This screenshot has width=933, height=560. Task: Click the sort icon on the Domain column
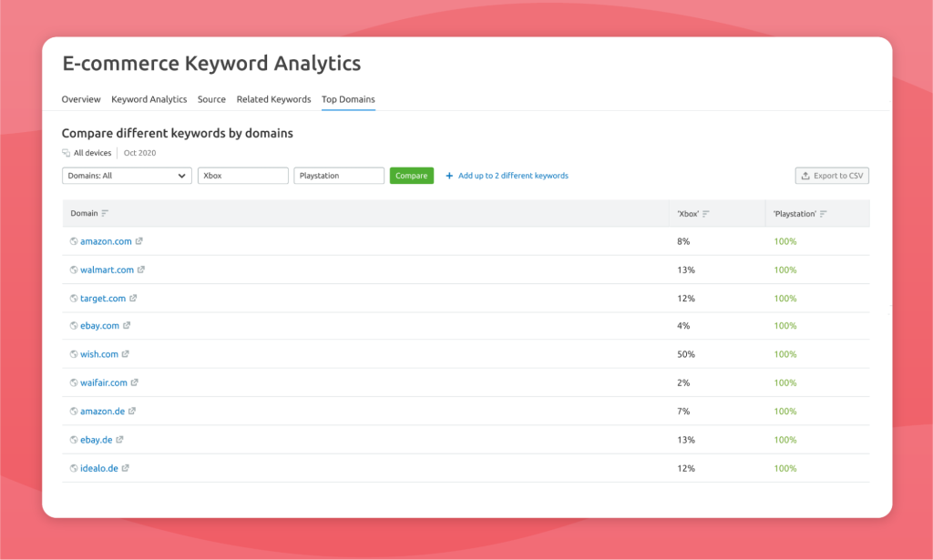coord(107,212)
